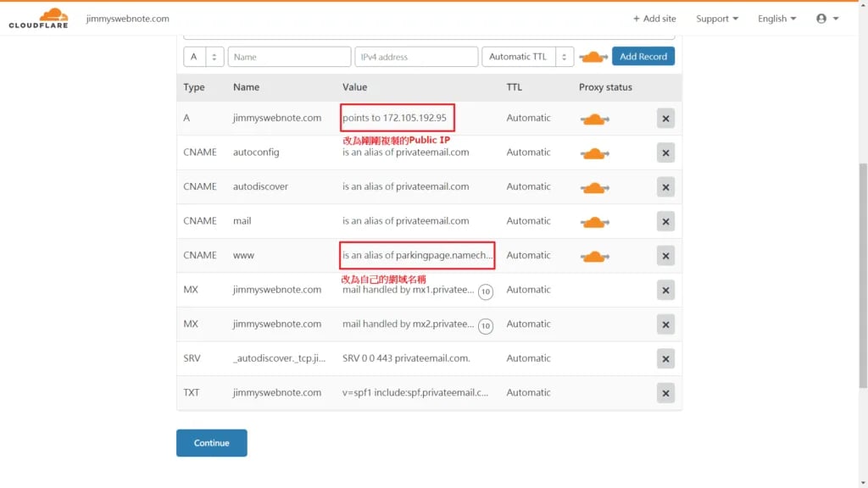Click 'v=spf1 include:spf.privateemail.c...' value
868x488 pixels.
pos(415,392)
